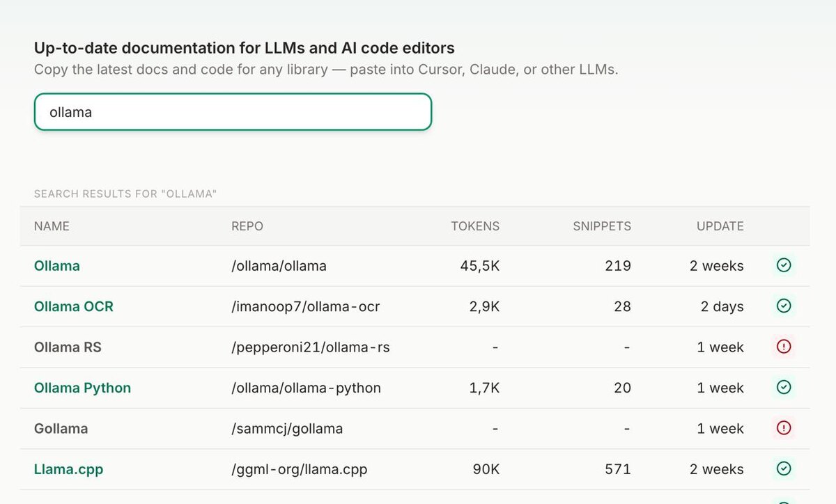836x504 pixels.
Task: Click the red error icon for Ollama RS
Action: (x=784, y=347)
